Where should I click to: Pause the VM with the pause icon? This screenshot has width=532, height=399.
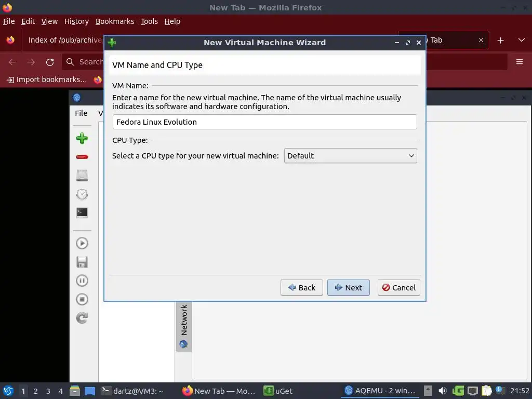pyautogui.click(x=82, y=281)
